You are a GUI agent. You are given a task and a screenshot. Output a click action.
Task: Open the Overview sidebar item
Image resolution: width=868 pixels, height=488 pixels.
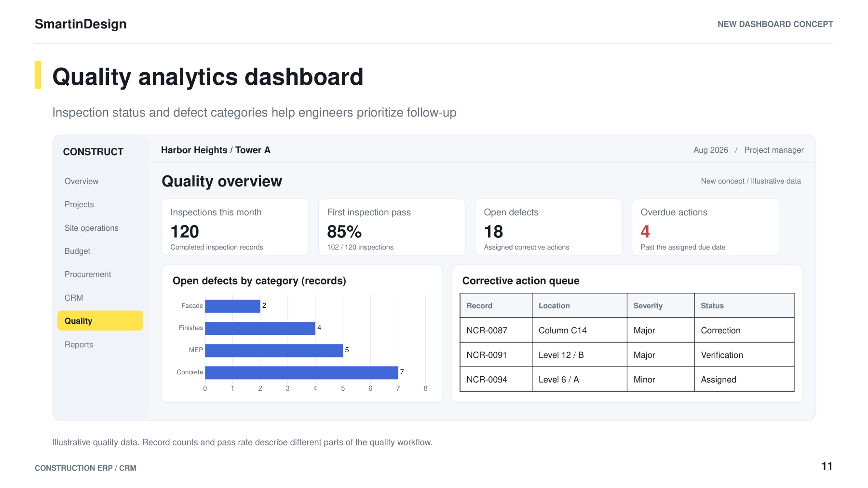click(81, 181)
